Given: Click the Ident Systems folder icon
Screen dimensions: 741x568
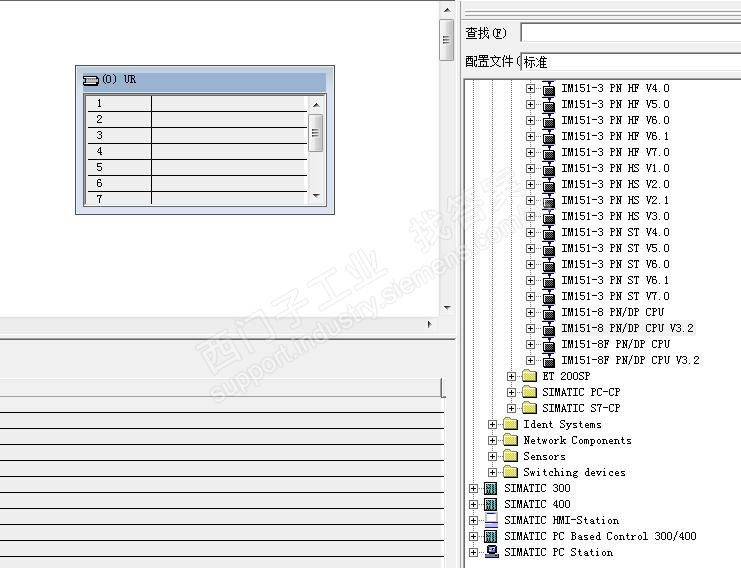Looking at the screenshot, I should [510, 424].
